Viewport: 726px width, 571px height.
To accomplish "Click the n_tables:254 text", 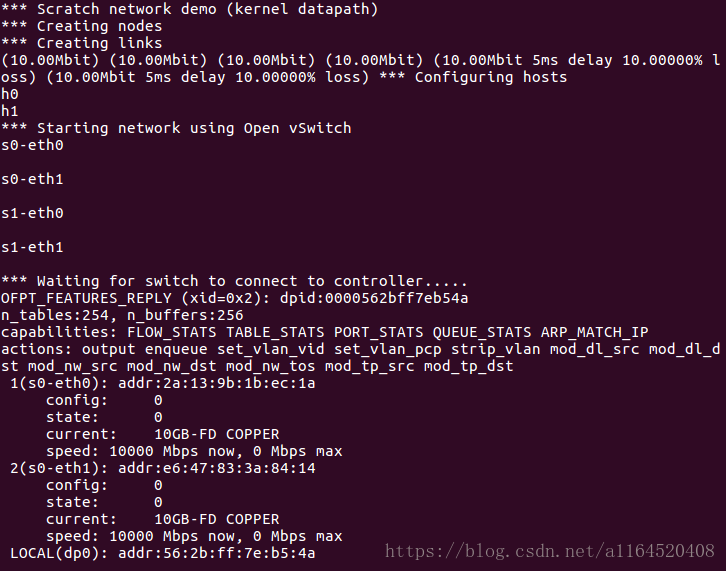I will coord(55,315).
